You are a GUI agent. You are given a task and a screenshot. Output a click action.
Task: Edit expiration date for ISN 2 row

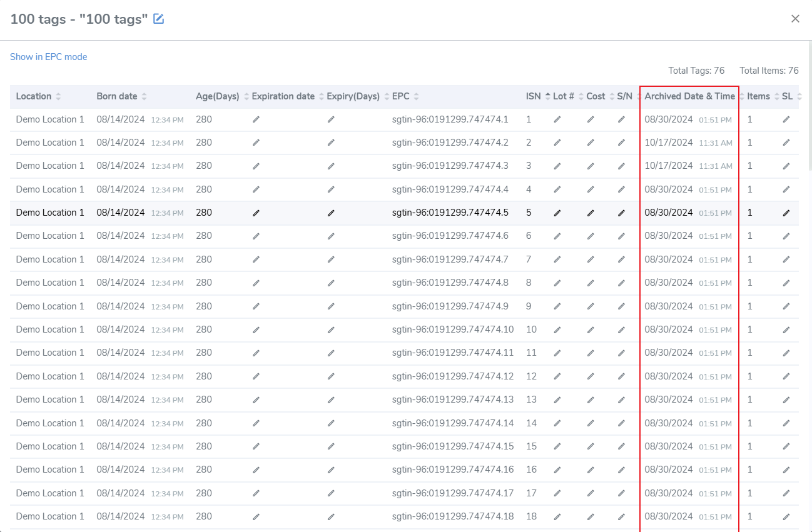coord(256,143)
